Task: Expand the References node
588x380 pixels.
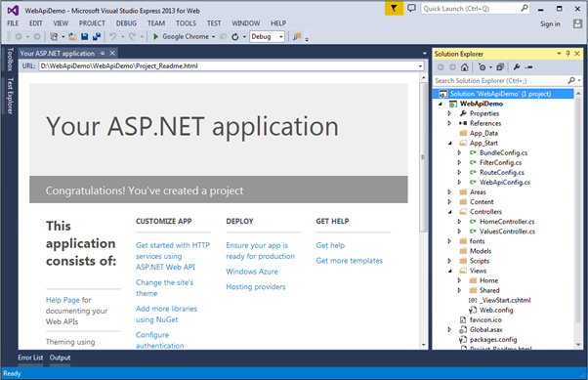Action: tap(449, 123)
